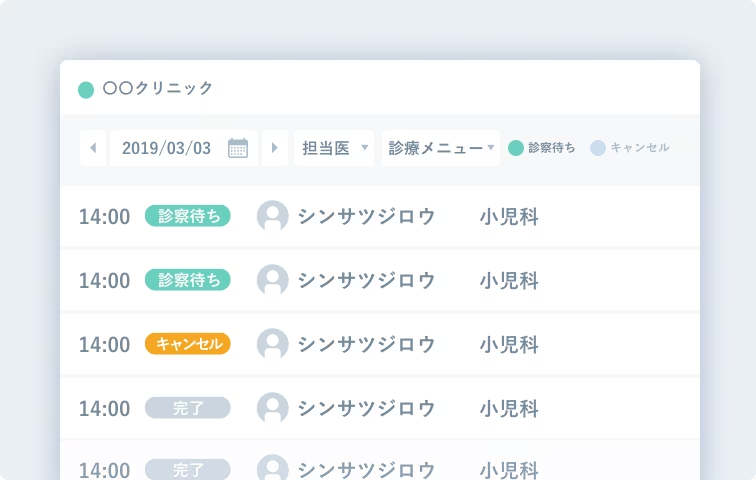Click 小児科 in the キャンセル row
Viewport: 756px width, 480px height.
509,345
